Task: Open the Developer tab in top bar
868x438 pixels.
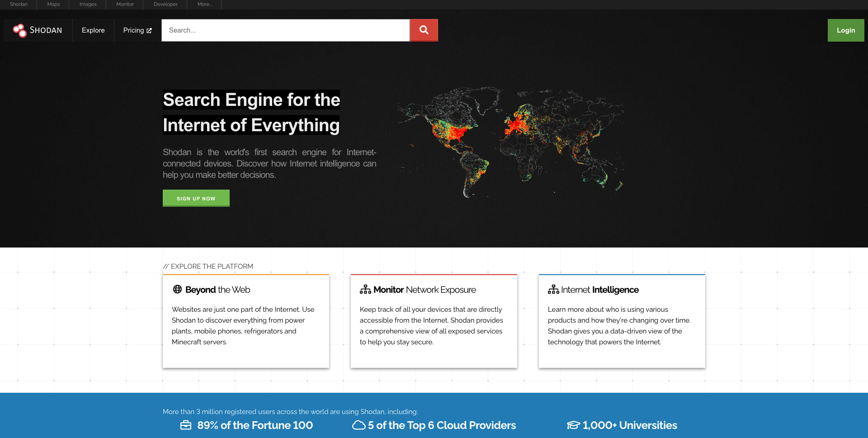Action: click(165, 4)
